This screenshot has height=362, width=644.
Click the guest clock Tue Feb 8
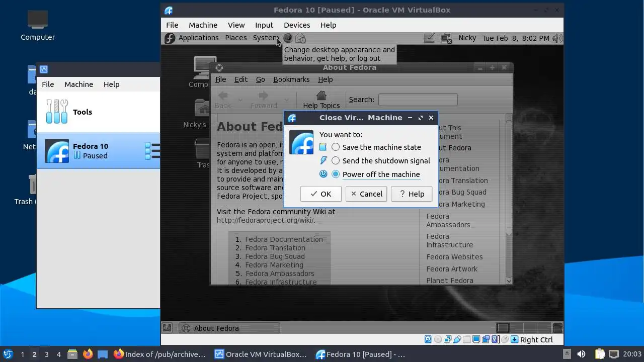tap(516, 38)
